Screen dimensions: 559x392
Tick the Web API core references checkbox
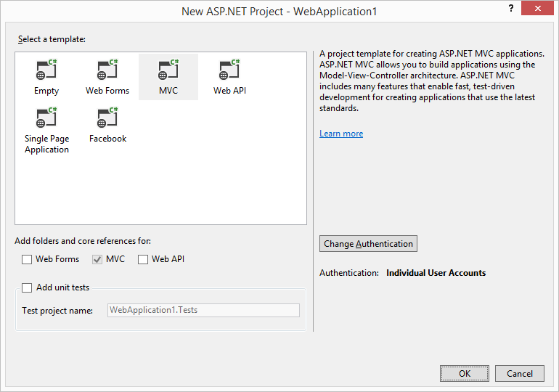pyautogui.click(x=143, y=259)
